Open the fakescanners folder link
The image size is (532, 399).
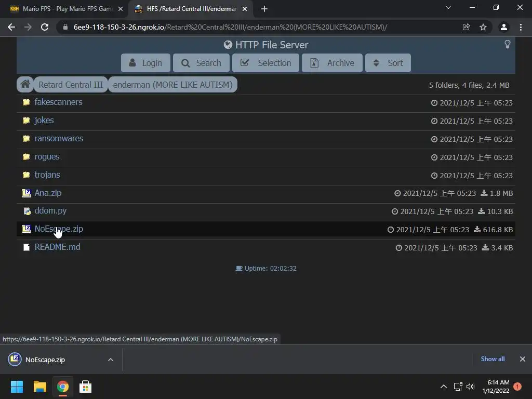pyautogui.click(x=58, y=102)
